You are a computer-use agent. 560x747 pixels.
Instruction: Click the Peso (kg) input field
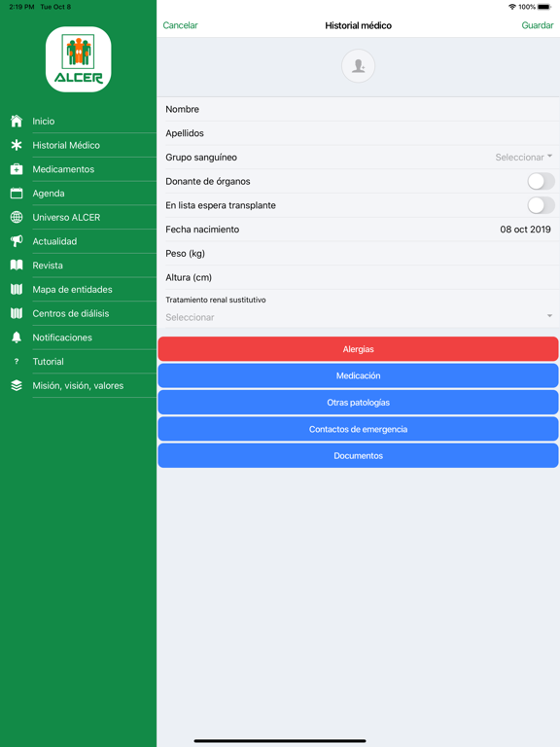point(358,254)
